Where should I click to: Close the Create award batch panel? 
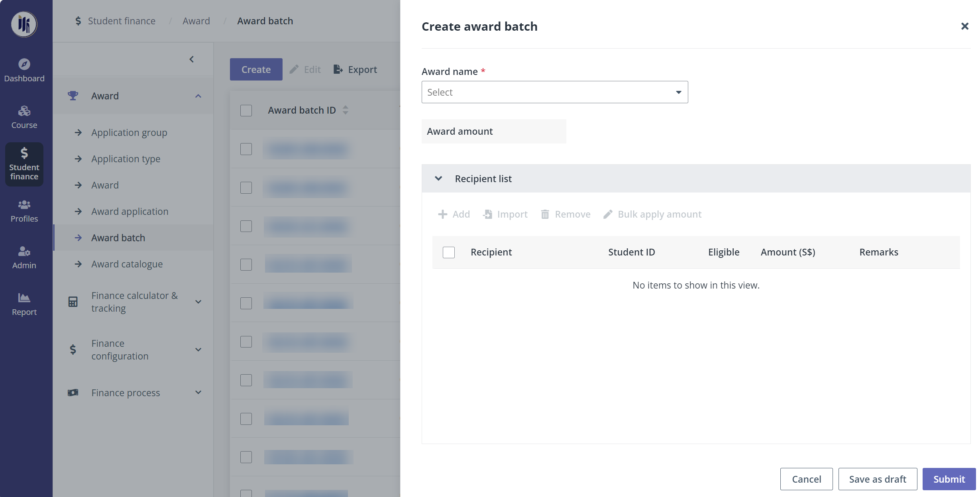(964, 26)
